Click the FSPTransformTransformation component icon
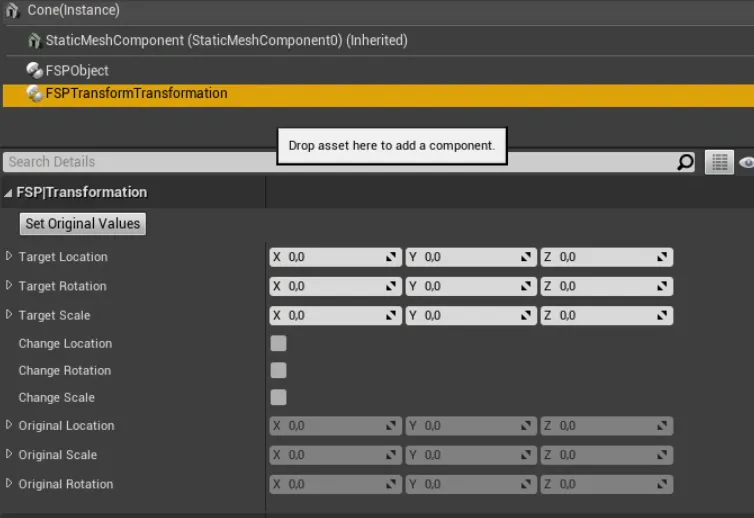The width and height of the screenshot is (754, 518). click(34, 93)
